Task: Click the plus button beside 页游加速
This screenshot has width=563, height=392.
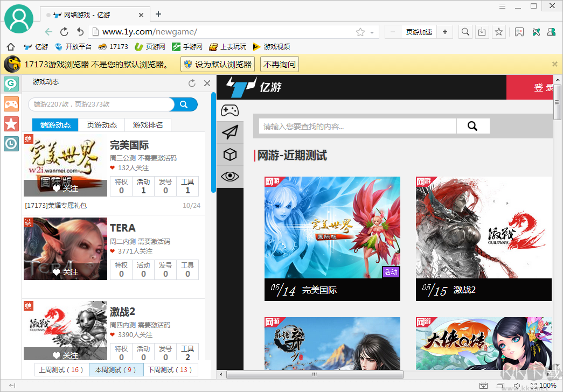Action: 445,32
